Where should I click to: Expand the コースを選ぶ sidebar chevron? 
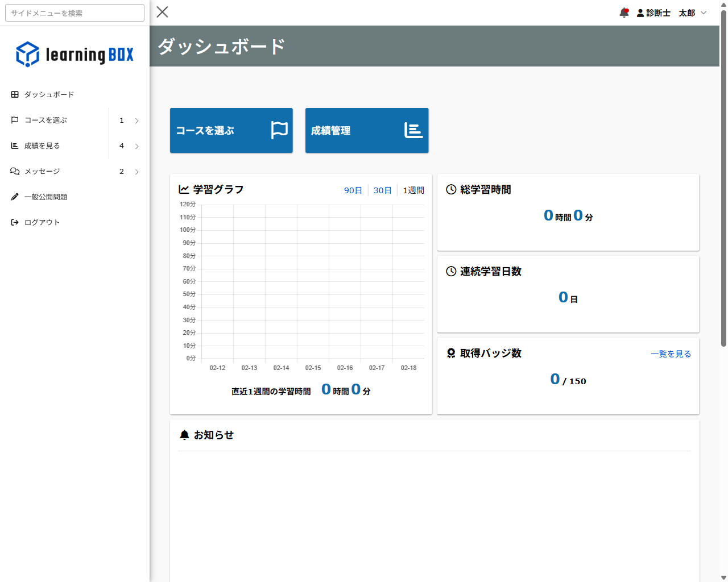[x=136, y=120]
